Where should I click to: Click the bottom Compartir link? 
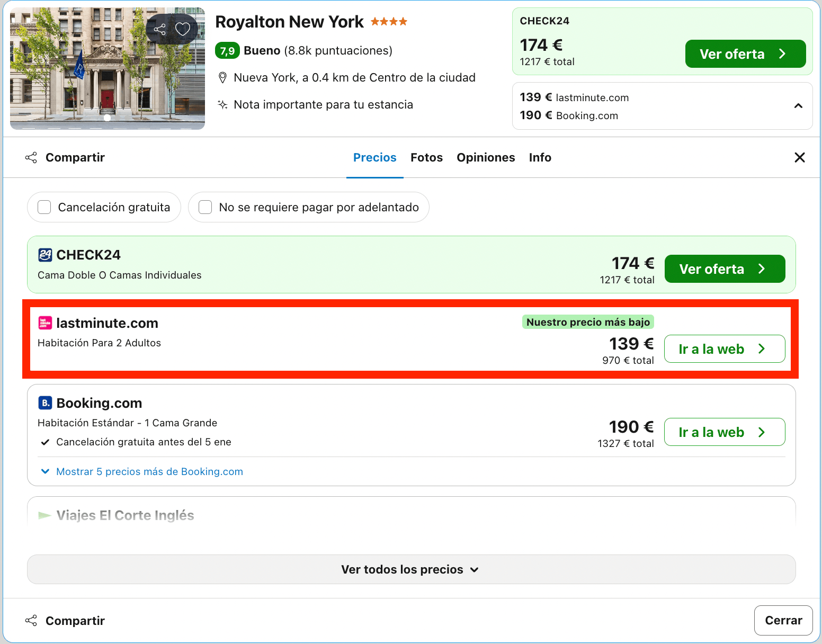click(75, 621)
